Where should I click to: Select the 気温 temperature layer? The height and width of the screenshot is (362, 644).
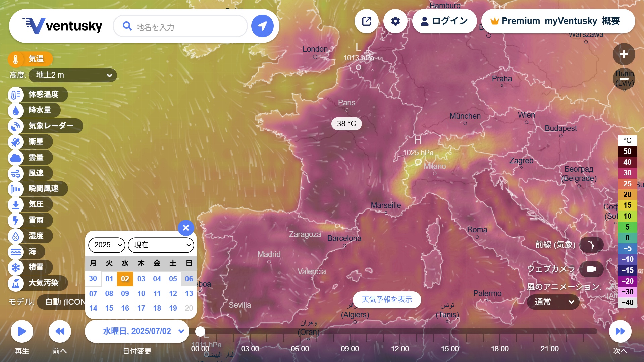coord(30,59)
